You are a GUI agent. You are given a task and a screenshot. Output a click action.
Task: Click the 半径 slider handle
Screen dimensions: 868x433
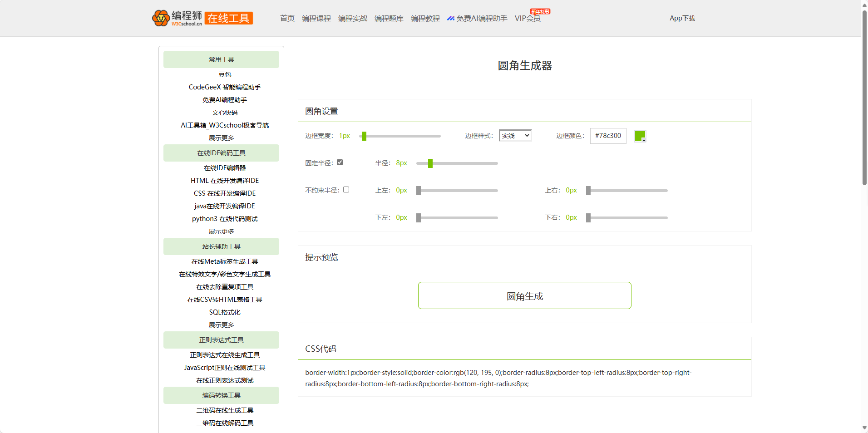tap(430, 163)
